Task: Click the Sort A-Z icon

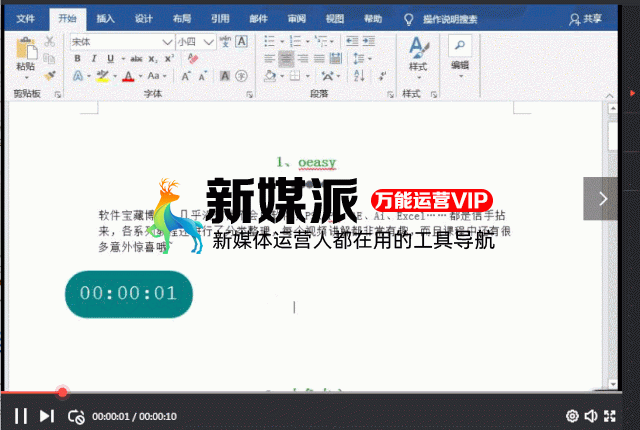Action: coord(359,76)
